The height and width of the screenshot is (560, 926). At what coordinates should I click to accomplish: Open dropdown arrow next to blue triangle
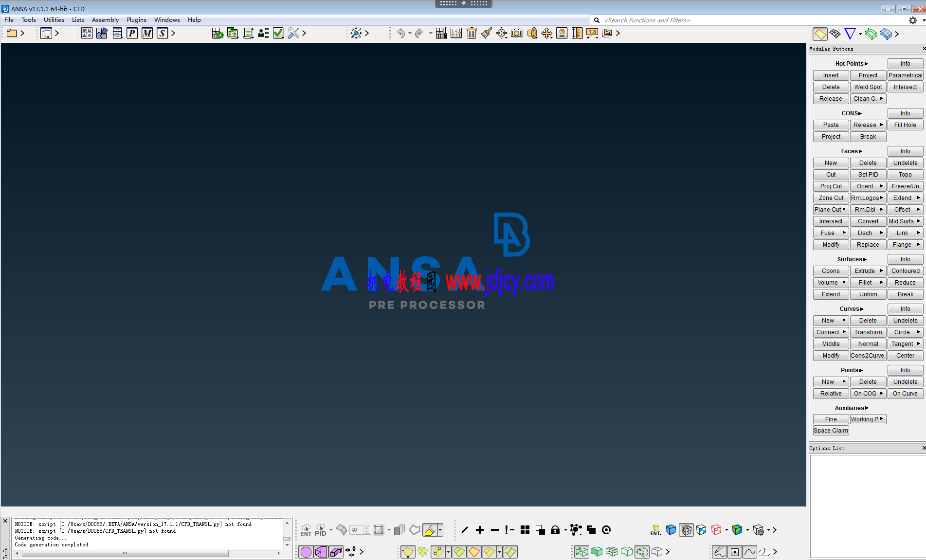tap(860, 34)
